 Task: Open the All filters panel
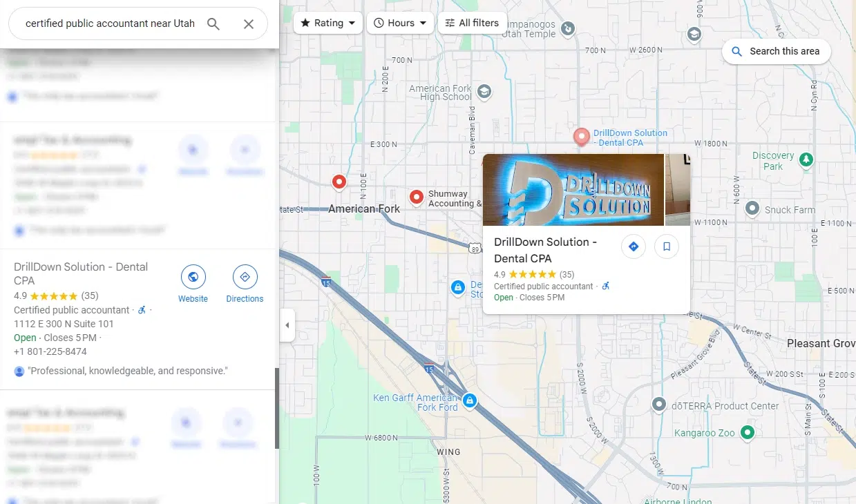pyautogui.click(x=472, y=23)
